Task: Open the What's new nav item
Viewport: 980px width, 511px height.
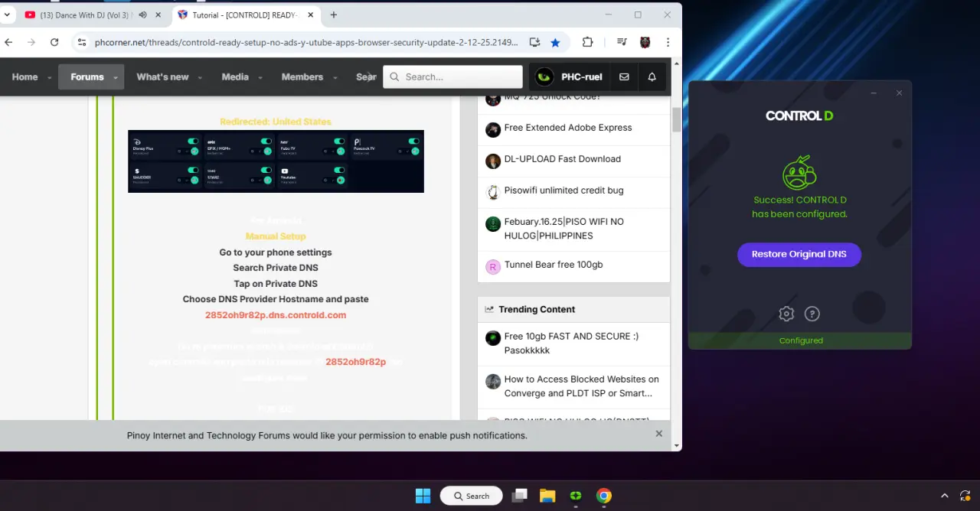Action: pos(162,76)
